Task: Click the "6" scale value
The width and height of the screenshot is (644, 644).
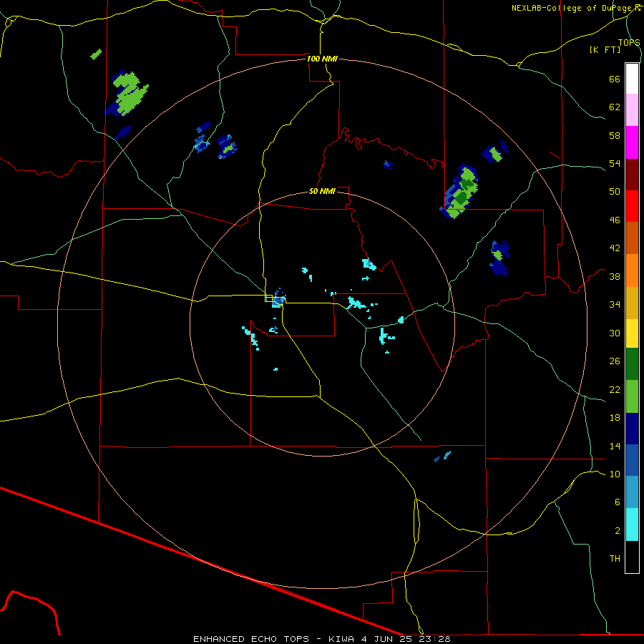Action: pos(618,502)
